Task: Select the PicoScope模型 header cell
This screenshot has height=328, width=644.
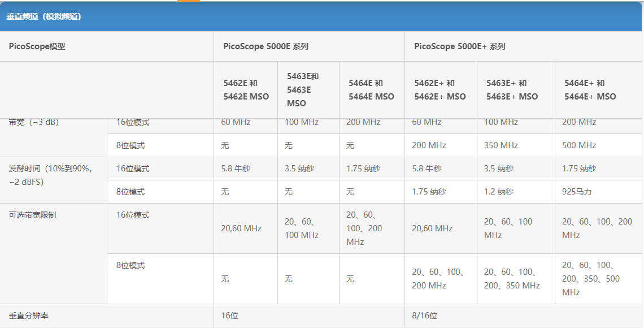Action: [x=37, y=46]
